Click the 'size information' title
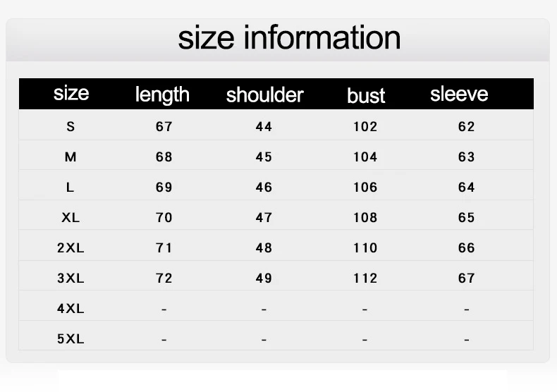Screen dimensions: 557x392 [x=289, y=37]
